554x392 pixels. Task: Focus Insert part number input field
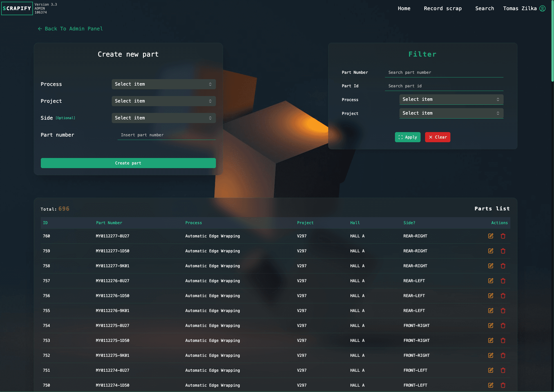pos(167,135)
